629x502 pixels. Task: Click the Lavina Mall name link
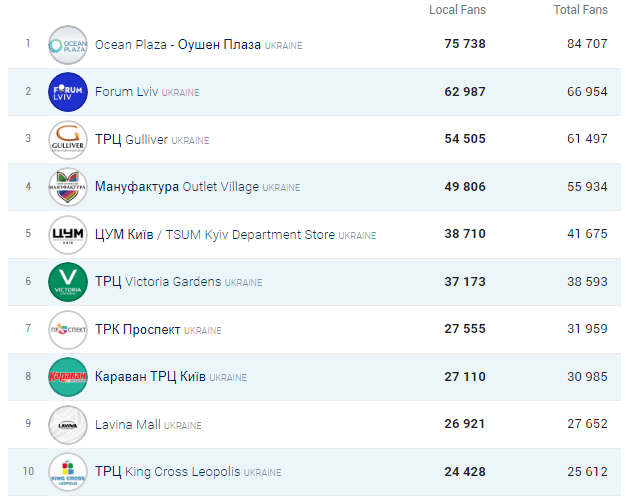tap(128, 425)
